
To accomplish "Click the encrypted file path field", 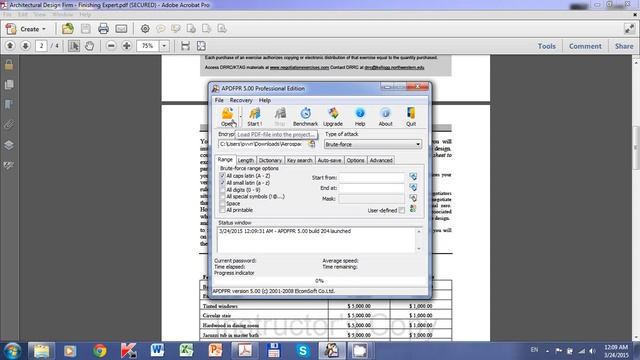I will [x=262, y=144].
